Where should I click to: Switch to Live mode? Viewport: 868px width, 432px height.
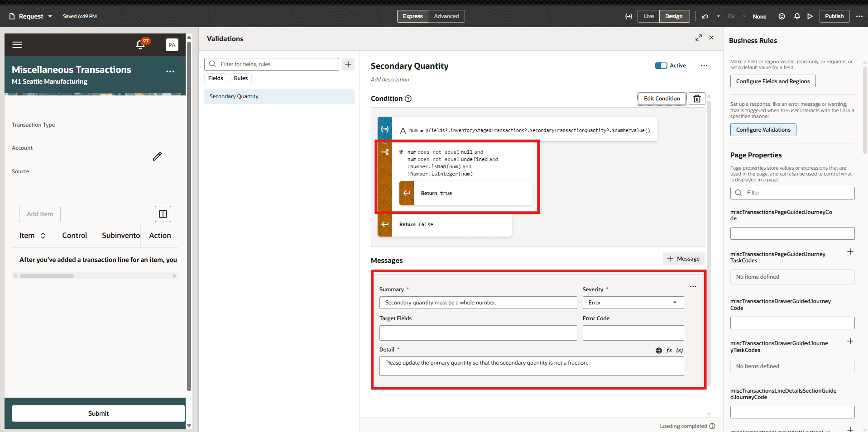point(648,16)
